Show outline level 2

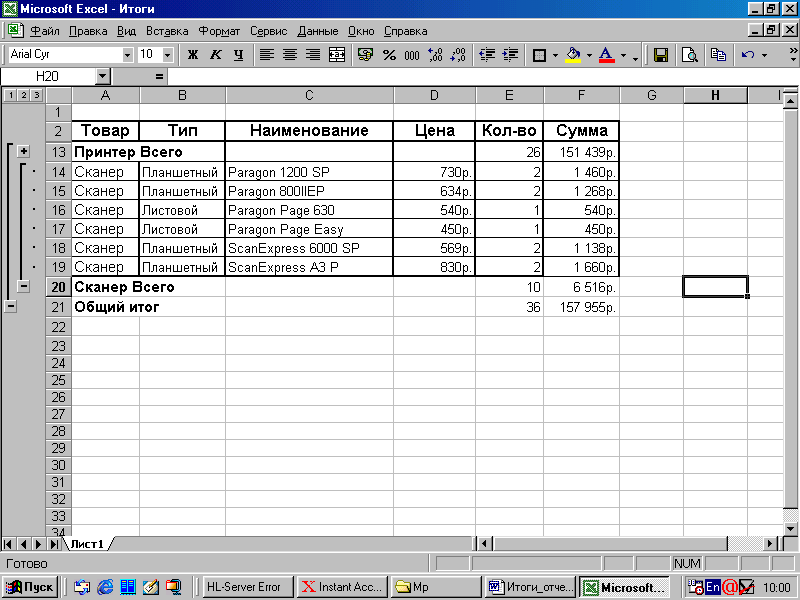point(23,95)
